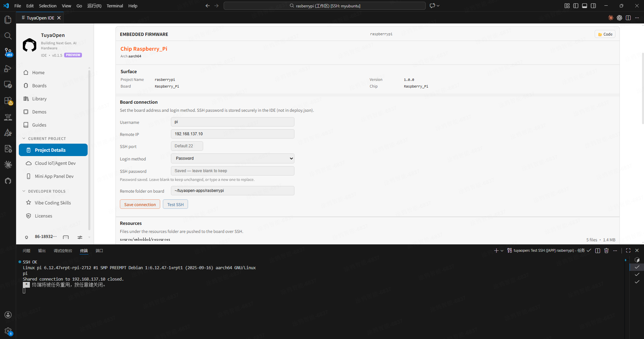Open Customize Layout icon in title bar
Image resolution: width=644 pixels, height=339 pixels.
pyautogui.click(x=567, y=6)
